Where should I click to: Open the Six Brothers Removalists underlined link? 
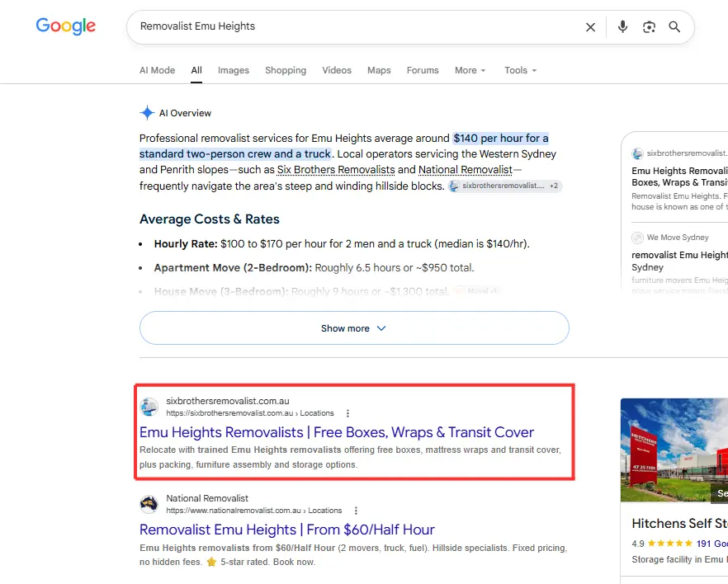pyautogui.click(x=336, y=170)
